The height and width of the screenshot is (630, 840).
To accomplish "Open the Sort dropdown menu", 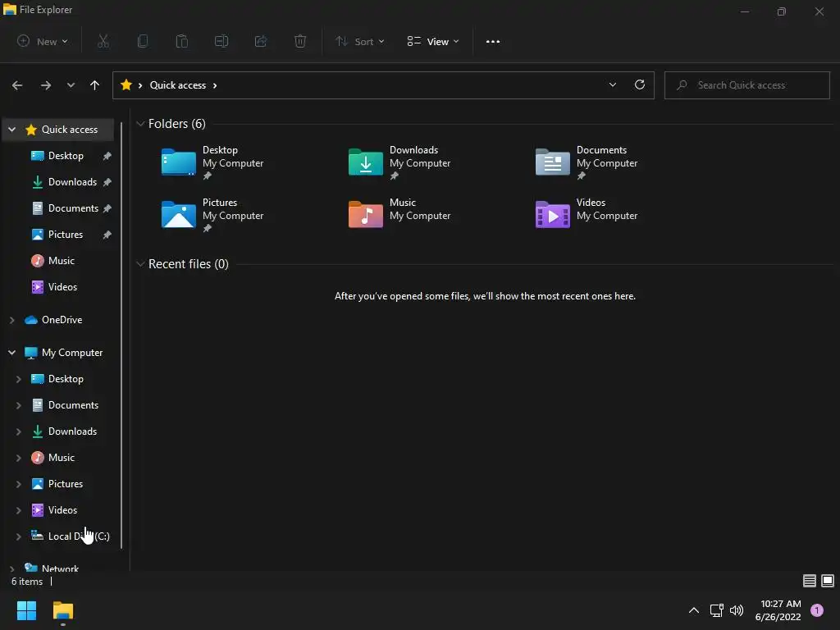I will [x=360, y=41].
